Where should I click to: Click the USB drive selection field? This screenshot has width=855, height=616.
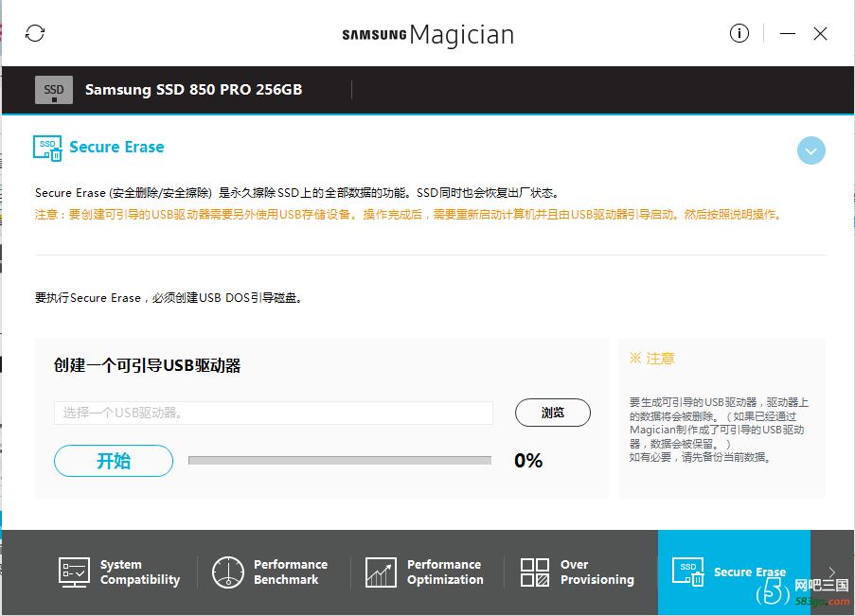point(274,413)
